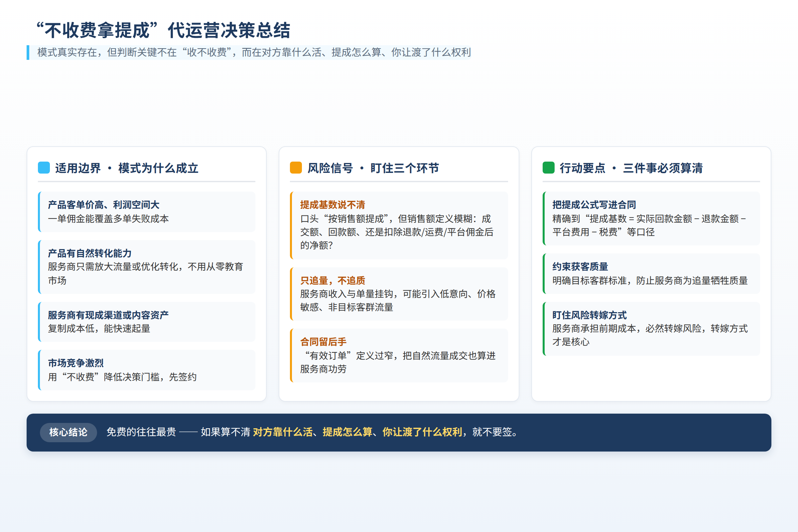
Task: Click the description starting 服务商收入与单量挂钩
Action: coord(398,300)
